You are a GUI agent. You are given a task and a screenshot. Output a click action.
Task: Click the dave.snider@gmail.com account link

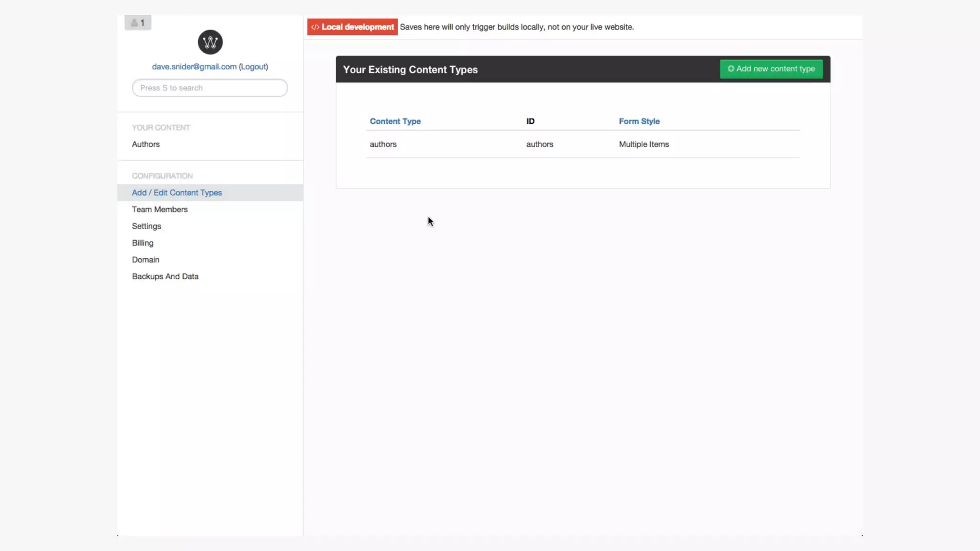point(194,66)
